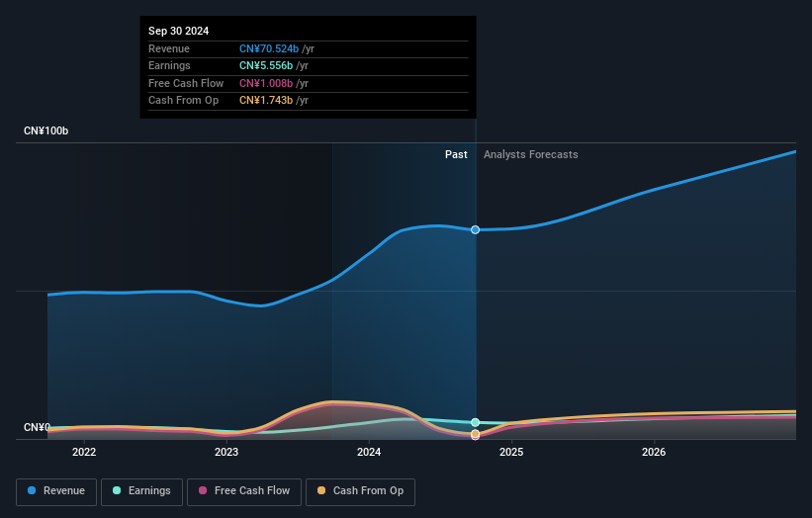Click the Past label on the chart
Image resolution: width=812 pixels, height=518 pixels.
pyautogui.click(x=456, y=155)
